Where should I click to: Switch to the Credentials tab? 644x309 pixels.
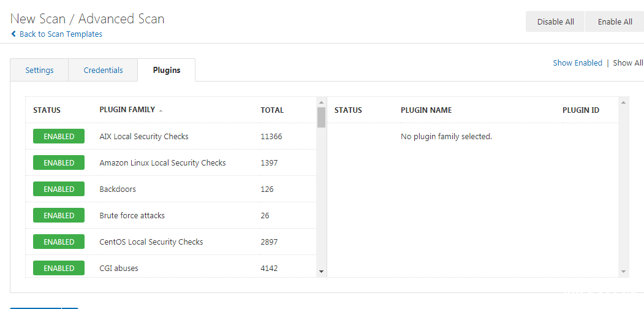(x=103, y=71)
